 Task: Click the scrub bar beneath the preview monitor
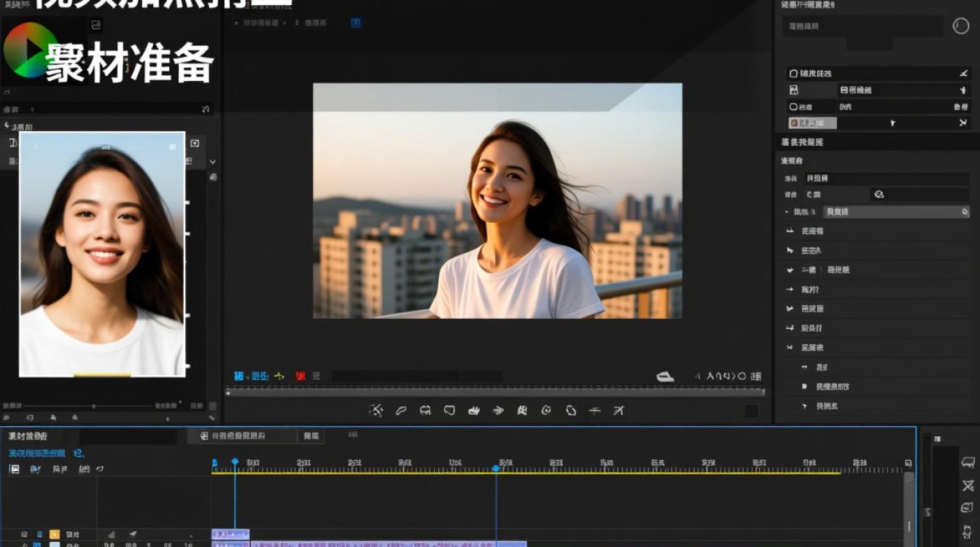tap(496, 392)
